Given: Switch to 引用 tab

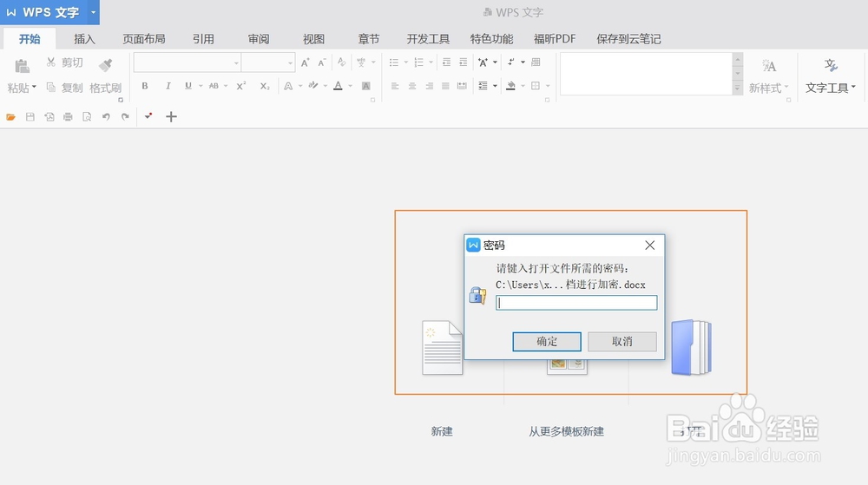Looking at the screenshot, I should [x=203, y=39].
